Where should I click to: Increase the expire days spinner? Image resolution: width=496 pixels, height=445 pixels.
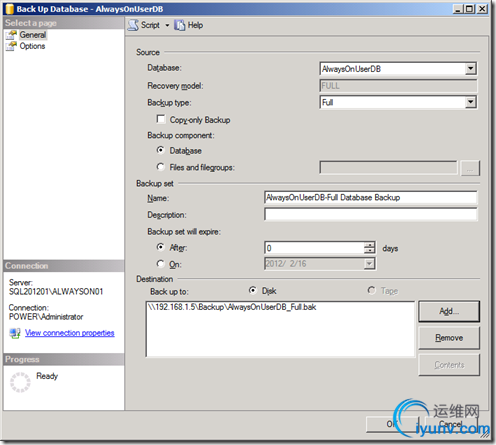pos(369,245)
